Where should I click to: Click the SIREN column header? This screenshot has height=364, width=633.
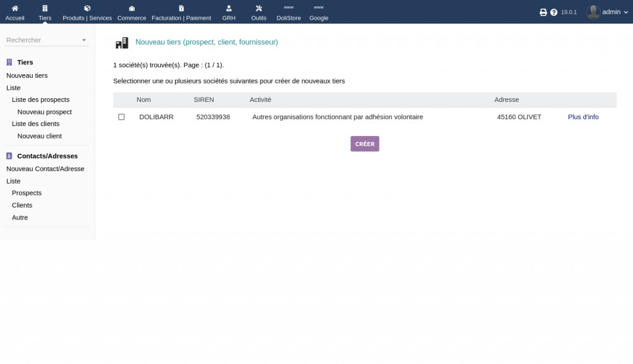(x=203, y=99)
